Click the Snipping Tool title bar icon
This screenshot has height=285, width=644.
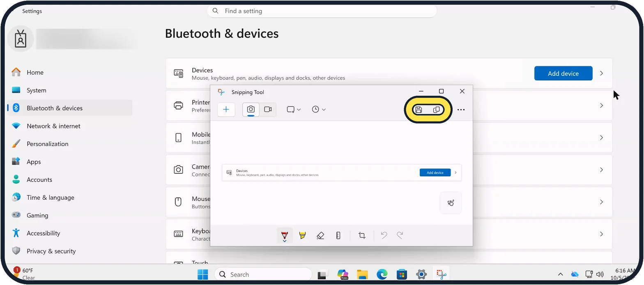221,92
